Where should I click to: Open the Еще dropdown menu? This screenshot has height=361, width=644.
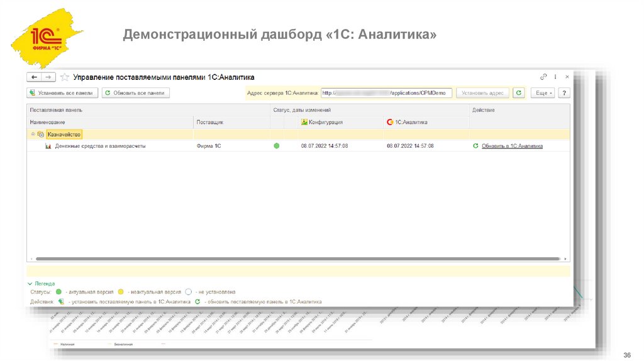point(543,93)
